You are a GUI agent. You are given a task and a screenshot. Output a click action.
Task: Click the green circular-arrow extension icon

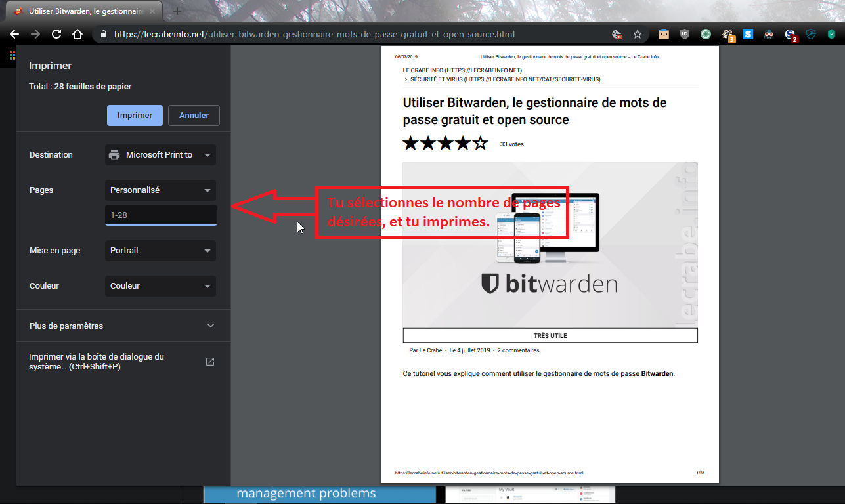(706, 34)
